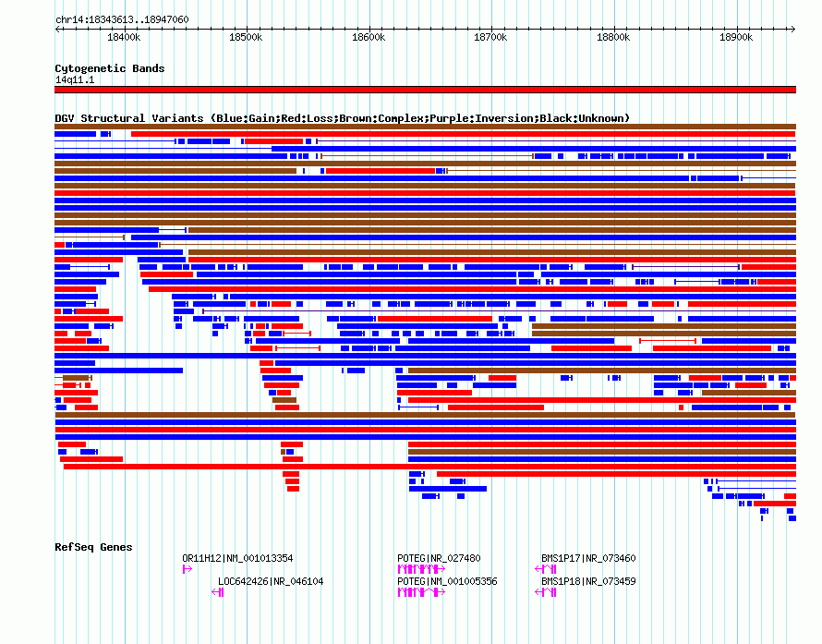Open the LOC642426|NR_046104 gene label
This screenshot has height=644, width=822.
(271, 581)
